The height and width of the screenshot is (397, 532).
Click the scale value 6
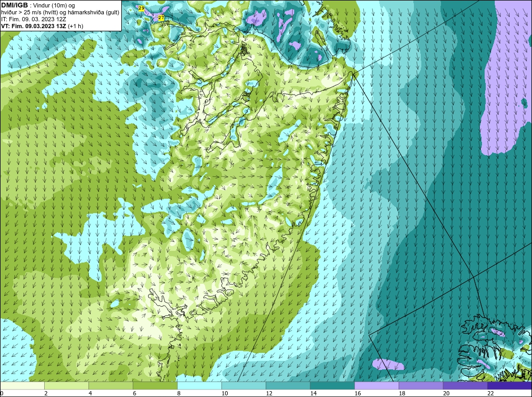[x=135, y=393]
